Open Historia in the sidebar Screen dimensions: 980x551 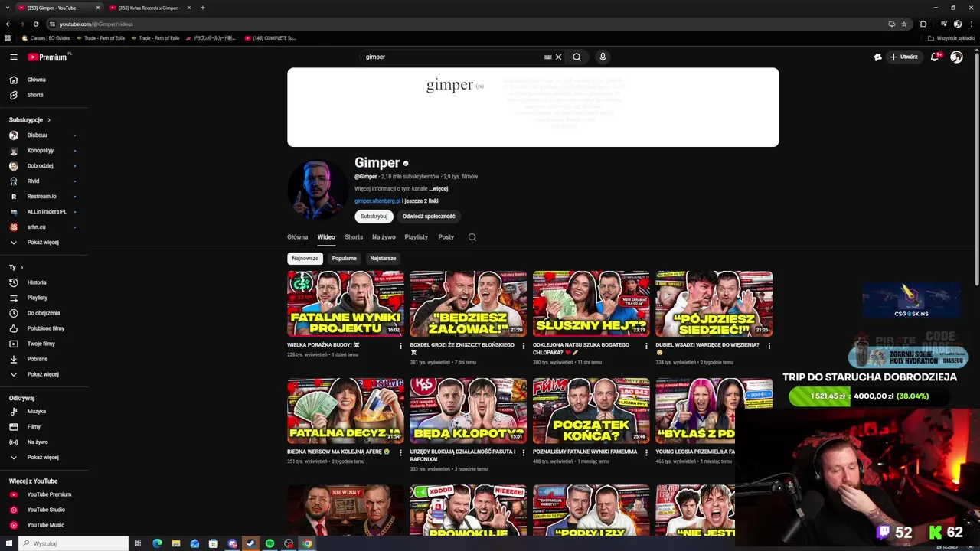[37, 282]
